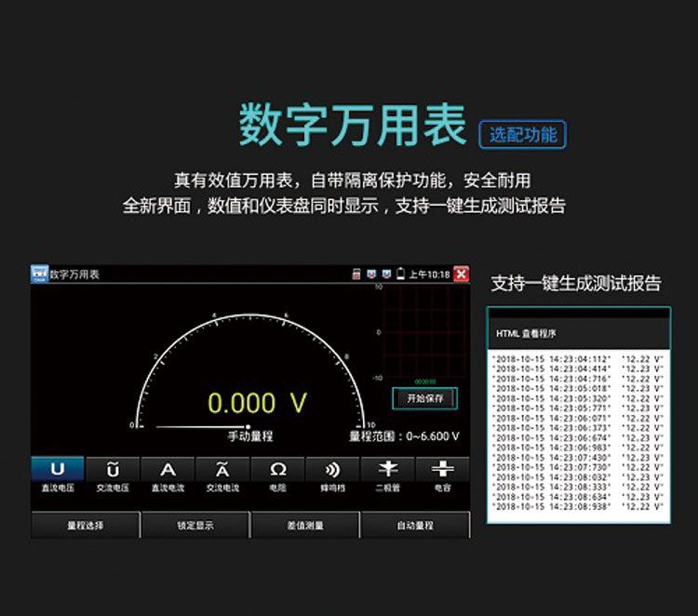This screenshot has width=698, height=616.
Task: Click the 开始保存 start saving button
Action: point(424,398)
